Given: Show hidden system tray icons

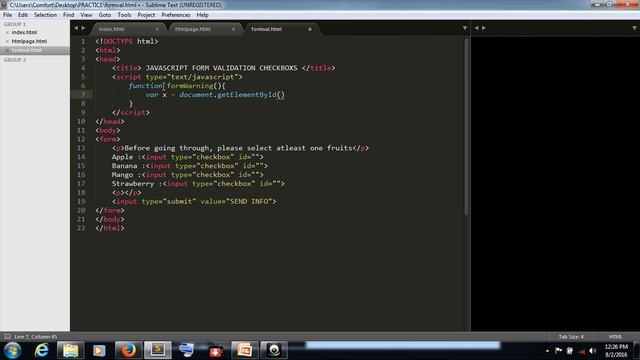Looking at the screenshot, I should [x=547, y=351].
